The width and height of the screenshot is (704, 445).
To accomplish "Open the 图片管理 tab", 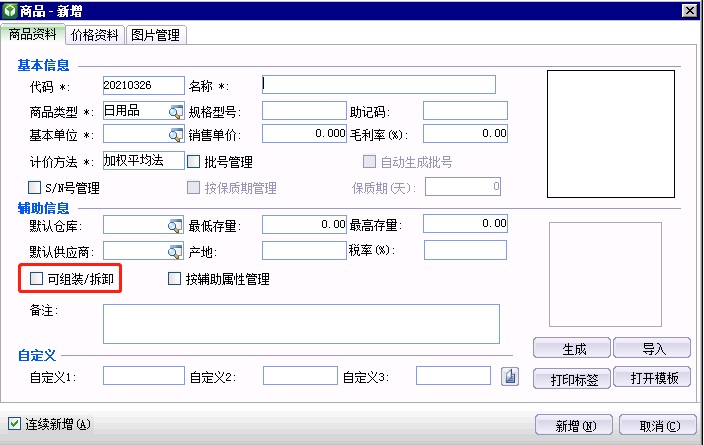I will pos(156,35).
